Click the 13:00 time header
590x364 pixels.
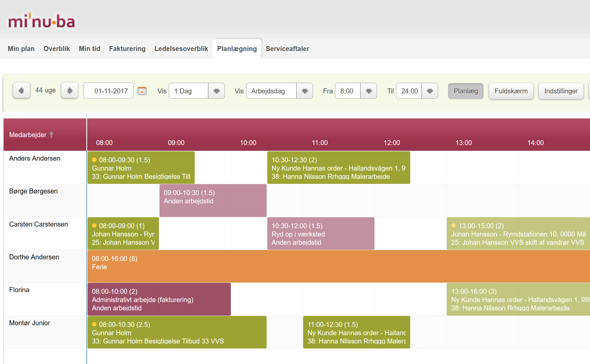(x=464, y=143)
